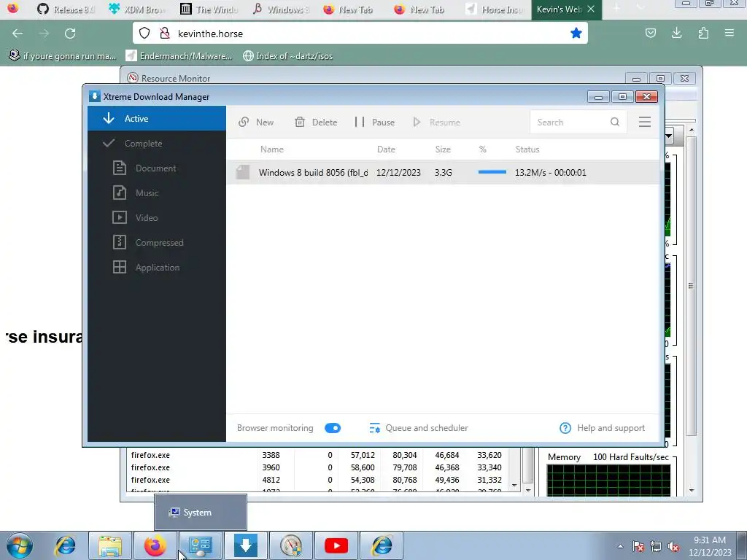Open tracking protection shield icon
This screenshot has width=747, height=560.
click(x=144, y=33)
